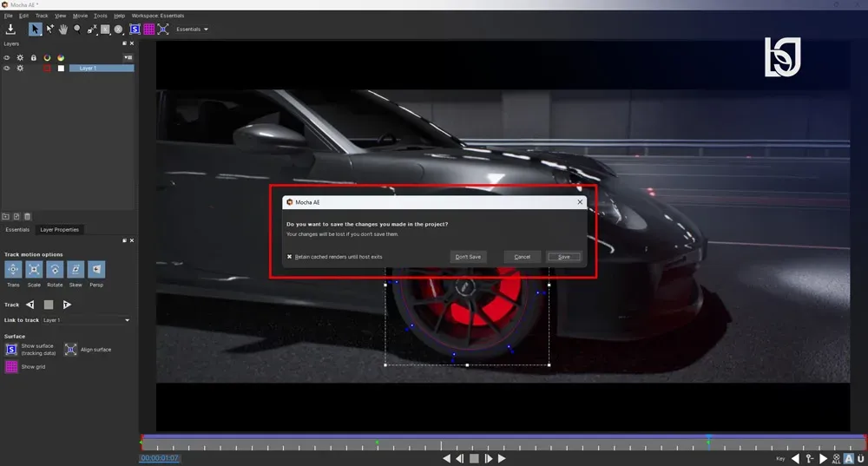Open the Edit menu

[23, 16]
